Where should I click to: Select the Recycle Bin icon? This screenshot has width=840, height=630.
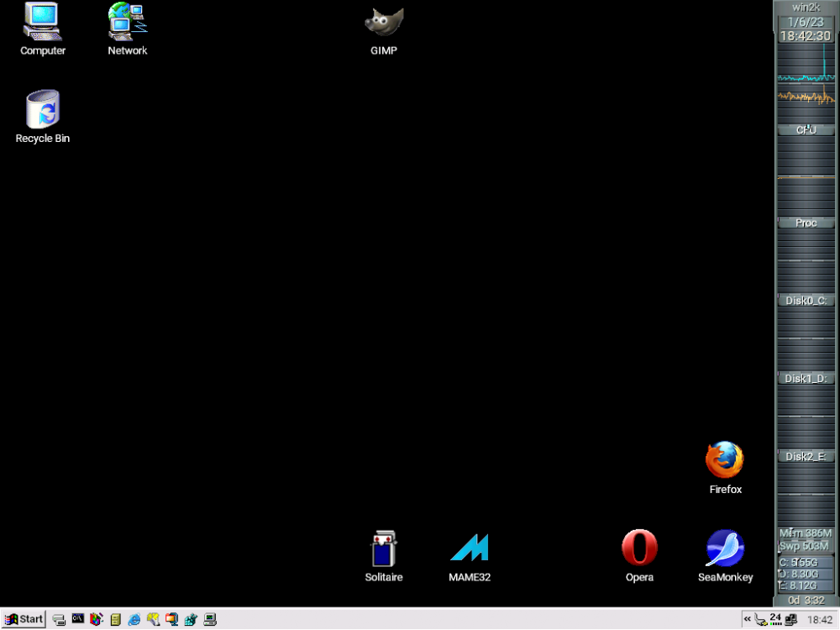click(x=43, y=110)
